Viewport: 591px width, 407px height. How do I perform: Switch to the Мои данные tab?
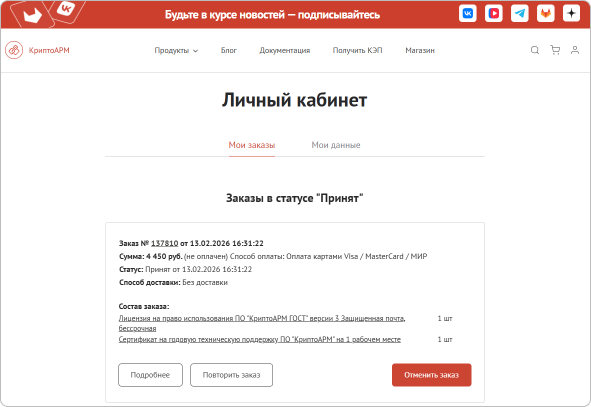pos(336,145)
